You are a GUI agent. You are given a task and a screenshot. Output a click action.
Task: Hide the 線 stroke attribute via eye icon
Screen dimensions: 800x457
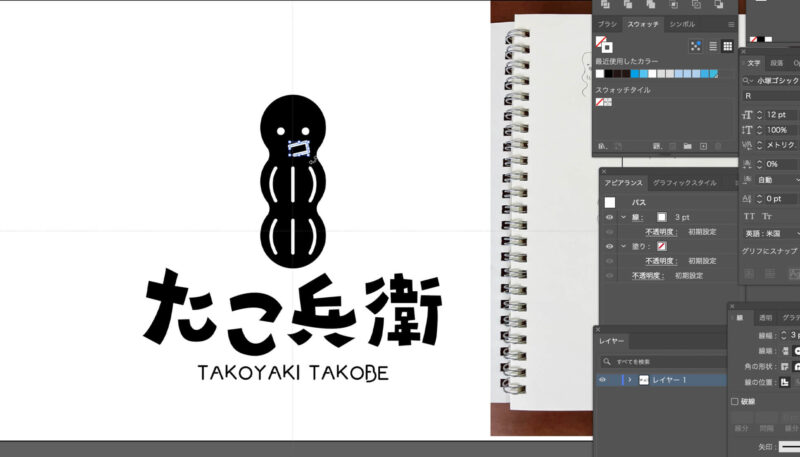click(x=609, y=217)
